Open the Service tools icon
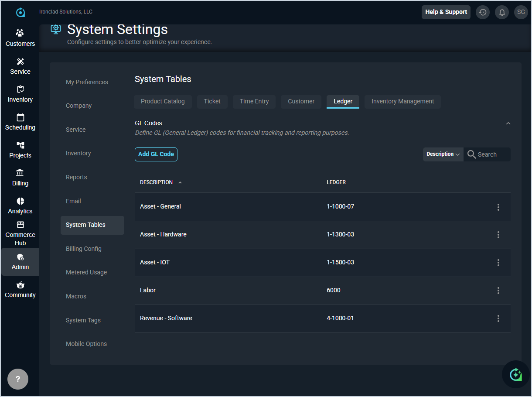 (x=20, y=62)
